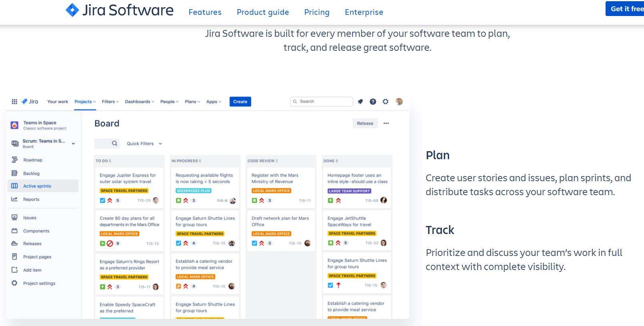Click SEESPACEEZ PLUS teal label
Image resolution: width=644 pixels, height=326 pixels.
pos(193,191)
